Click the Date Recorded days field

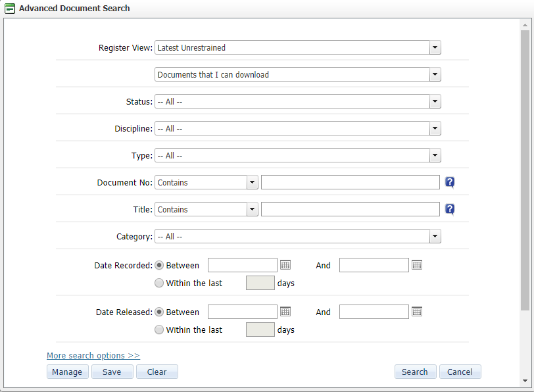click(260, 283)
